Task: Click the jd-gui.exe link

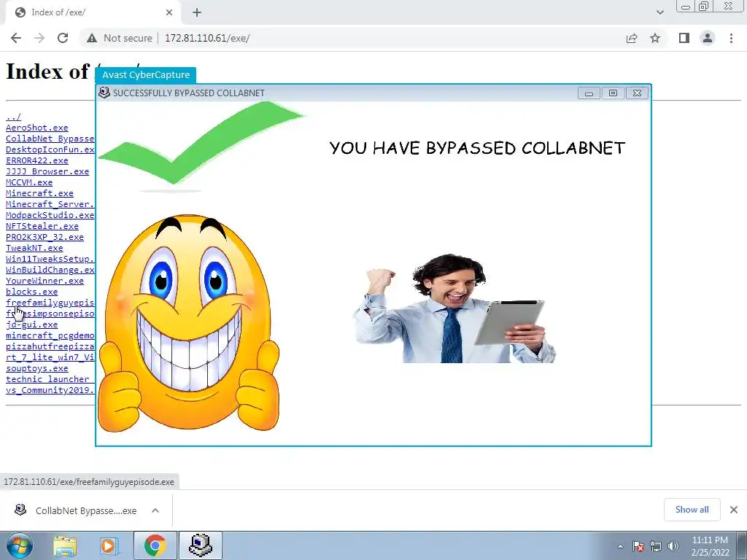Action: coord(32,324)
